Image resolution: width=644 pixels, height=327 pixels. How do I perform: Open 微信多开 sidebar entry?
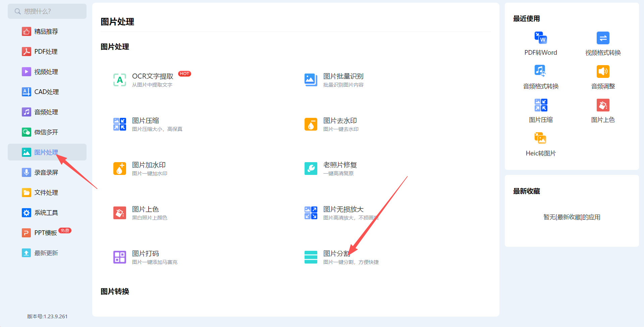coord(47,132)
